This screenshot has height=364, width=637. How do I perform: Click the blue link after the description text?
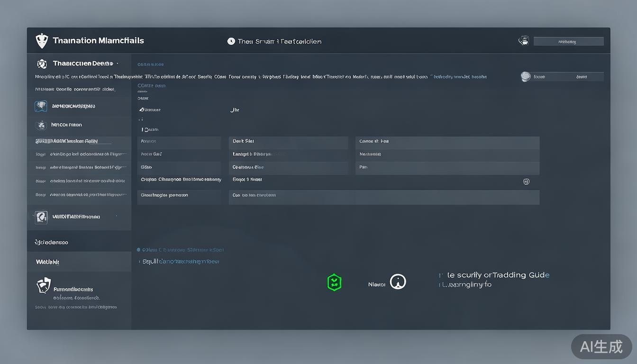[458, 76]
